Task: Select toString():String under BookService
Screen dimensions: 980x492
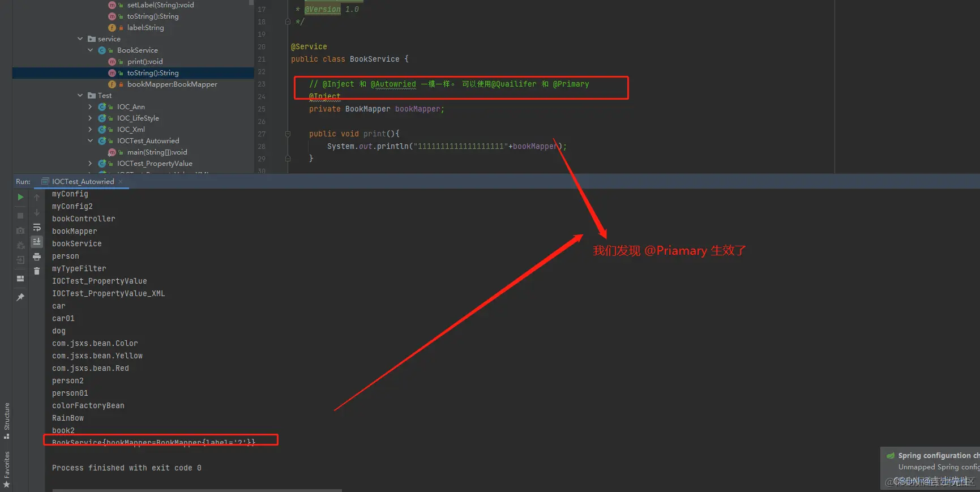Action: 153,73
